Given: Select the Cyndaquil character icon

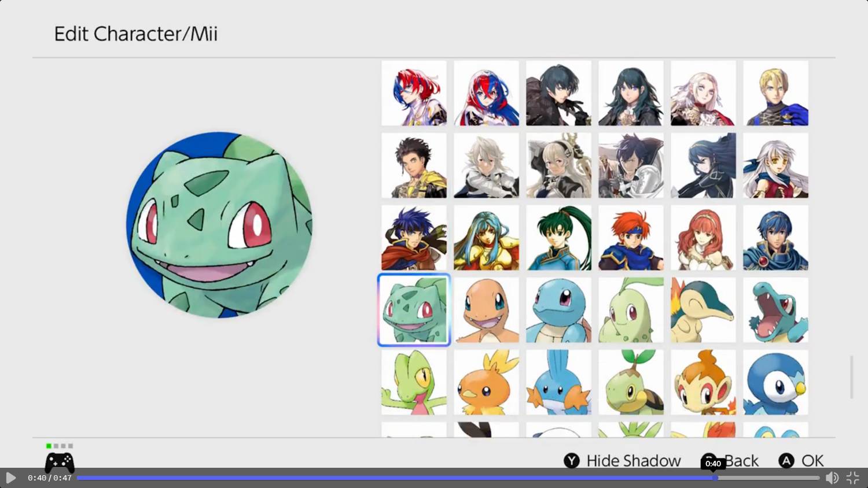Looking at the screenshot, I should click(x=703, y=310).
